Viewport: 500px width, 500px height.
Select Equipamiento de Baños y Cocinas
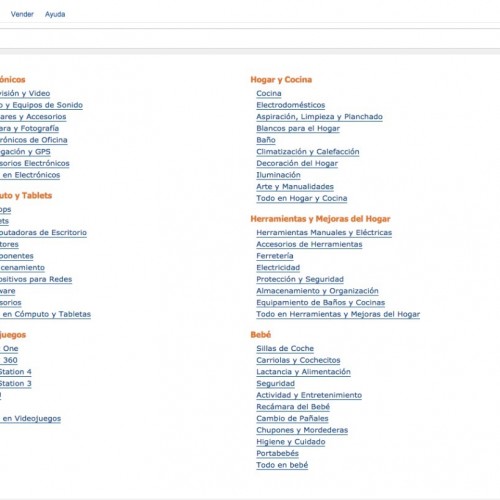pos(321,302)
